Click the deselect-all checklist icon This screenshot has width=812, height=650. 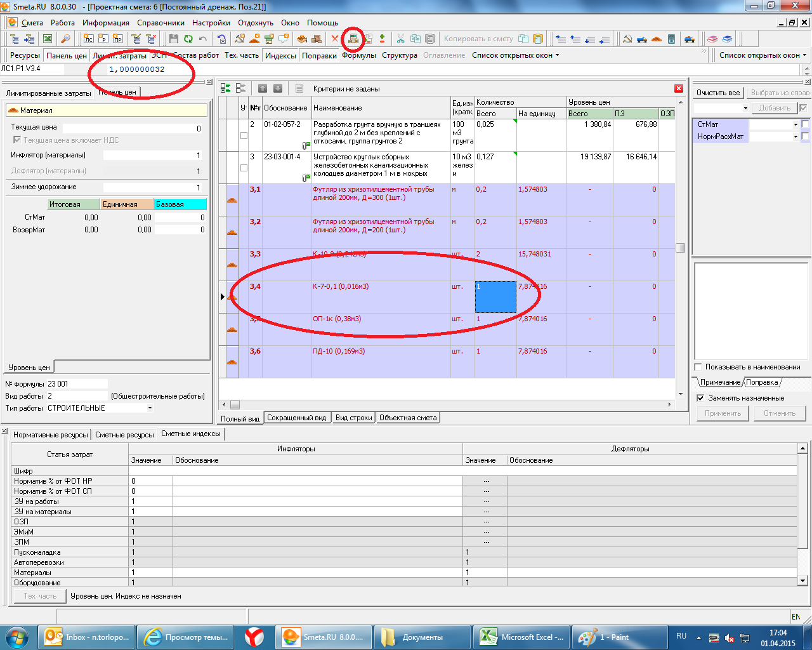(240, 88)
